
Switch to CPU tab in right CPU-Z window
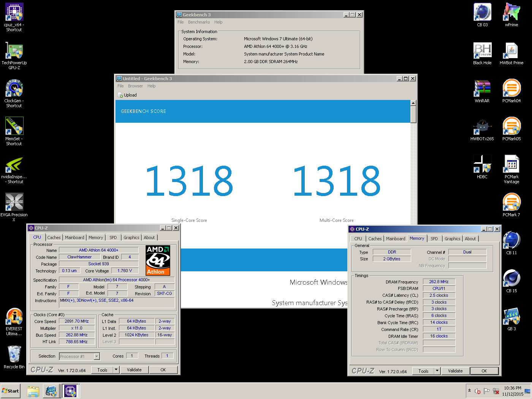point(358,239)
